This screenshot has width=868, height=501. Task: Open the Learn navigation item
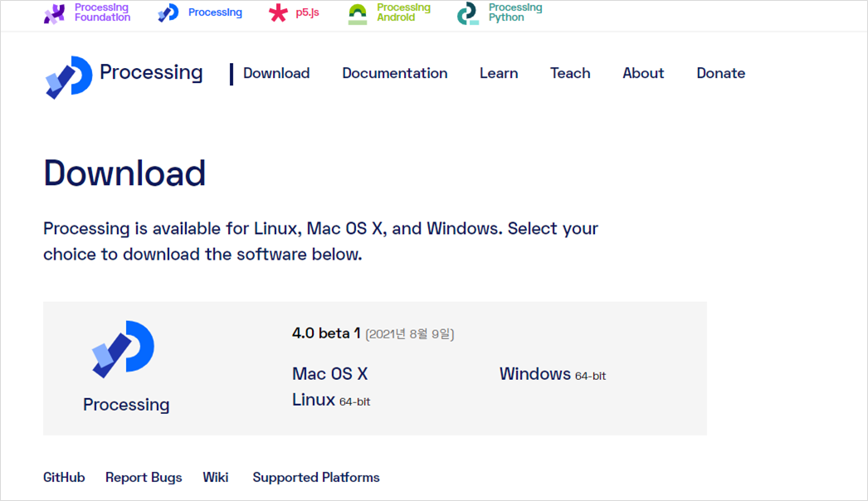click(499, 73)
